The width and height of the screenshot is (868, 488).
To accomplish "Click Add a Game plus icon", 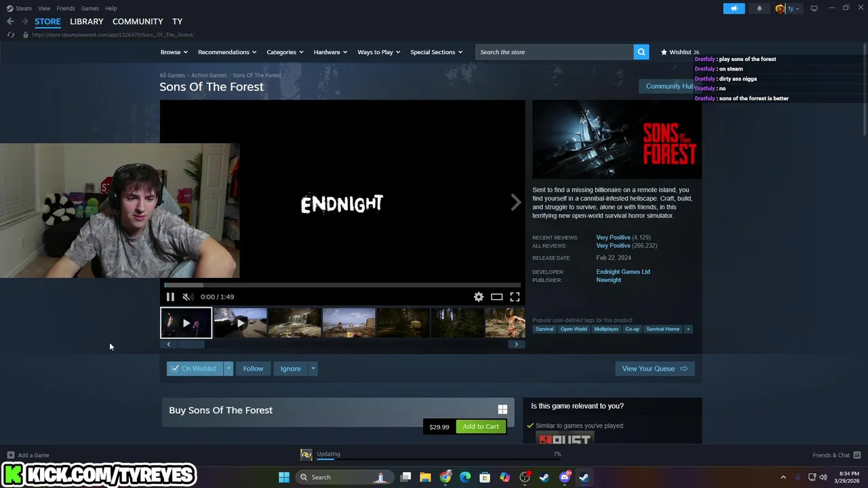I will [x=11, y=455].
